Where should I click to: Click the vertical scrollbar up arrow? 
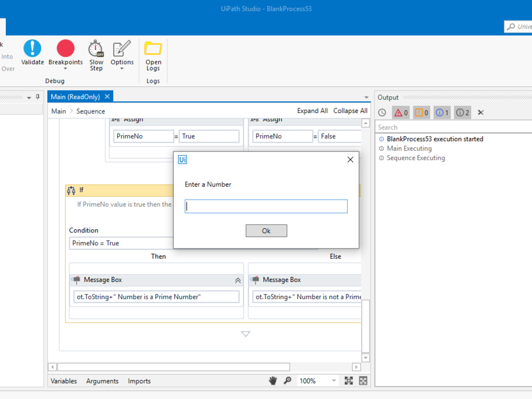pos(366,123)
